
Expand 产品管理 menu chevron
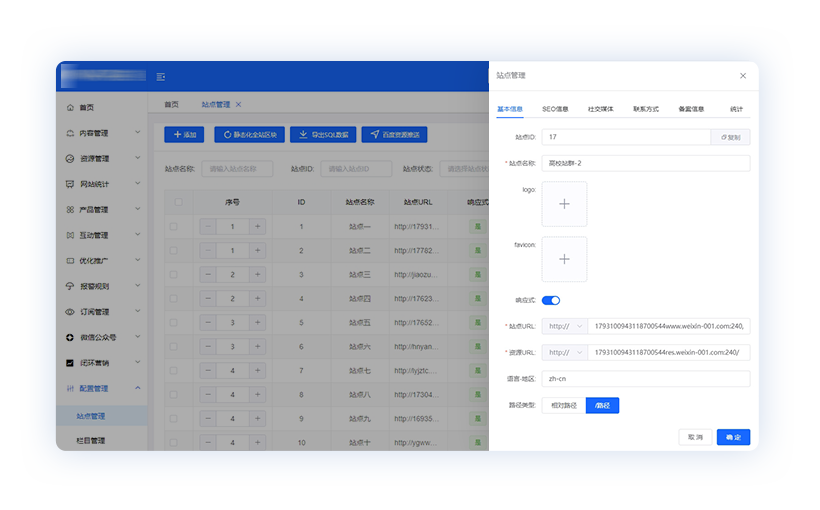(138, 209)
